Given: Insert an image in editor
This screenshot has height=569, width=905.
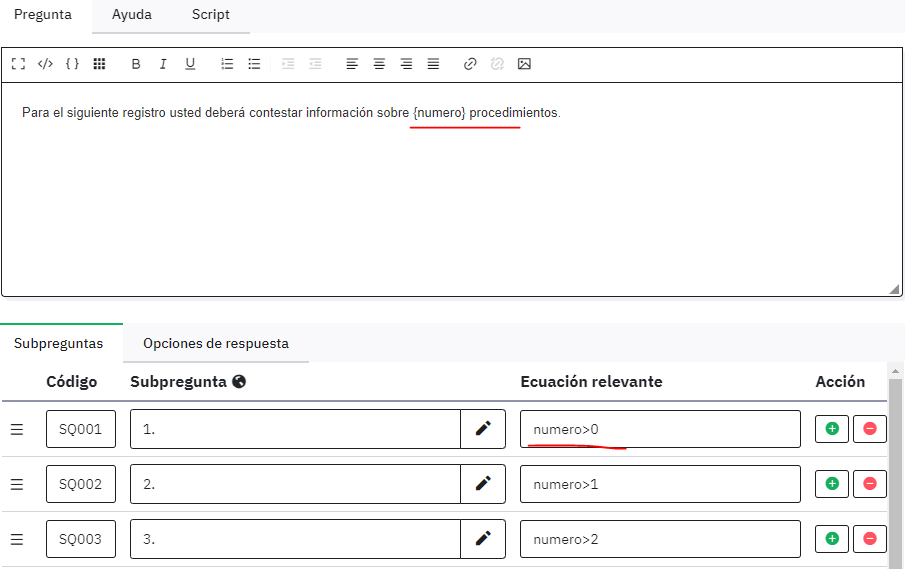Looking at the screenshot, I should click(x=524, y=64).
